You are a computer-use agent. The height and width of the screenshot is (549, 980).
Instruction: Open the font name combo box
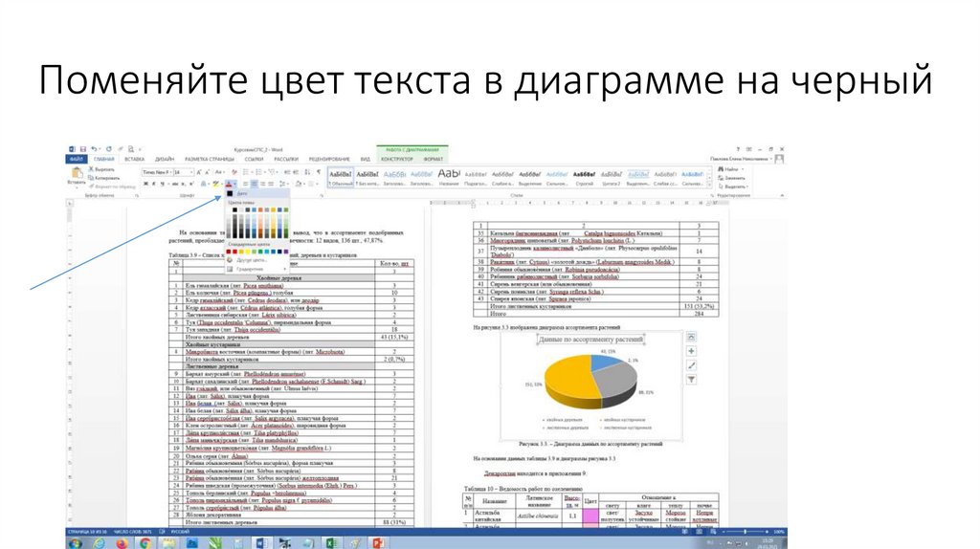158,172
